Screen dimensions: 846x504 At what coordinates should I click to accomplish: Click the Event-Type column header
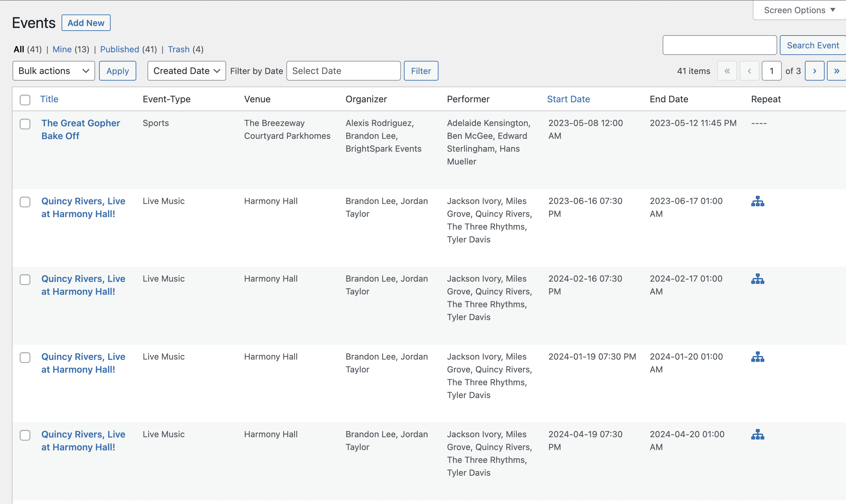pos(167,99)
